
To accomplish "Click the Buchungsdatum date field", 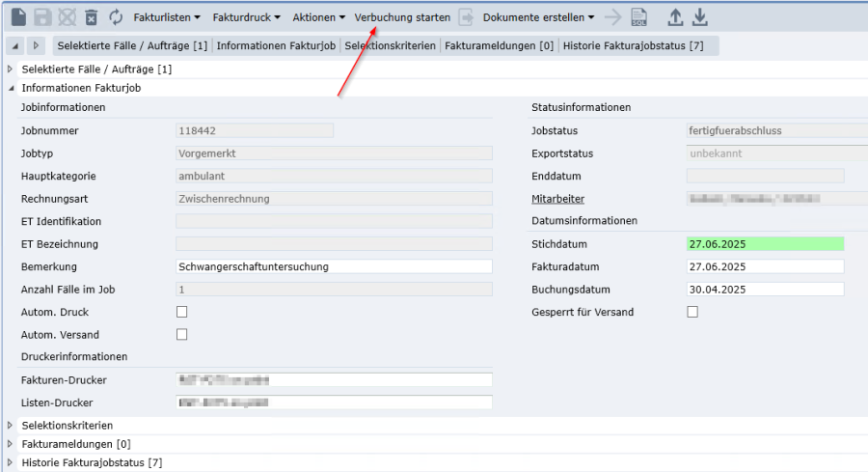I will click(x=765, y=290).
